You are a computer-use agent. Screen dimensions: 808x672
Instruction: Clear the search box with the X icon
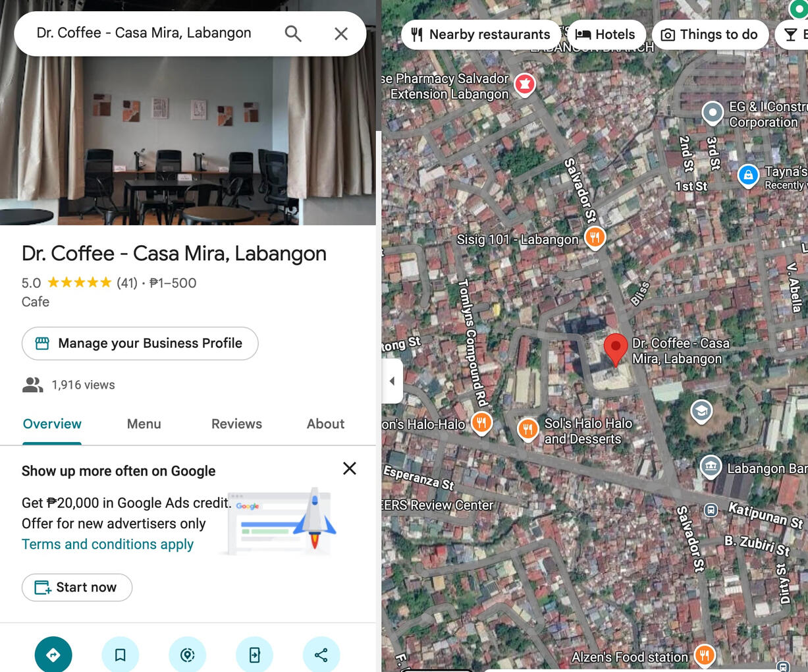point(341,34)
